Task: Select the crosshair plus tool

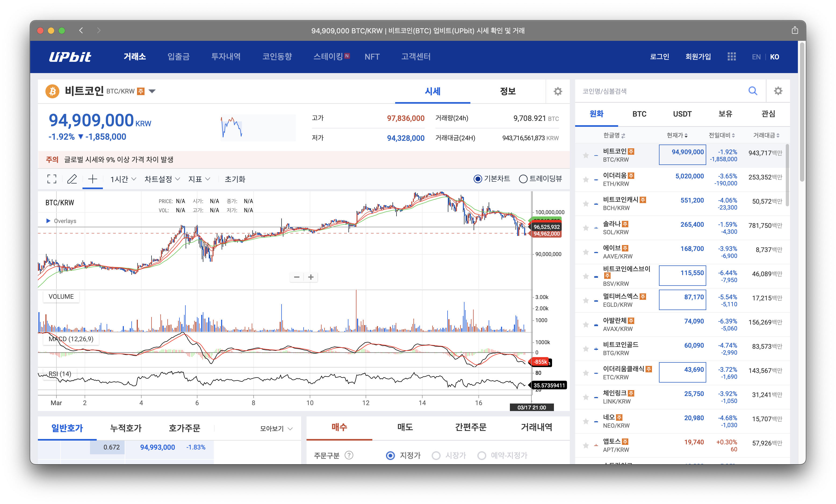Action: click(93, 179)
